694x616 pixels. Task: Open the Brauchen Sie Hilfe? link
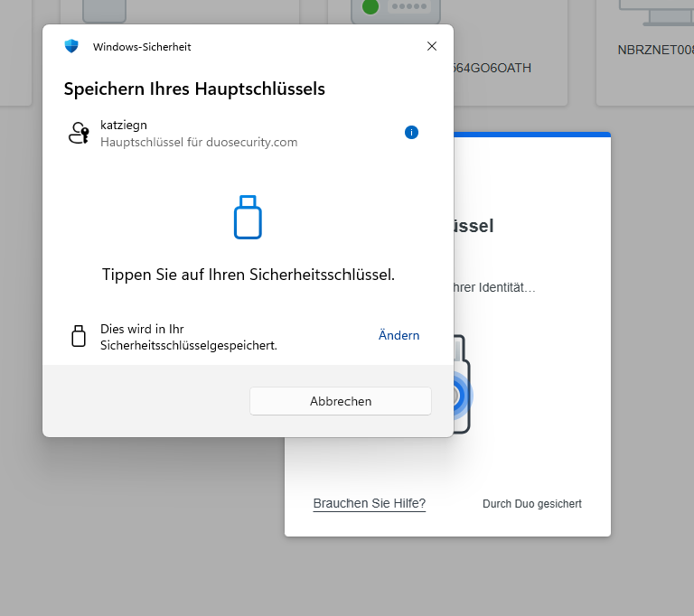[x=369, y=503]
